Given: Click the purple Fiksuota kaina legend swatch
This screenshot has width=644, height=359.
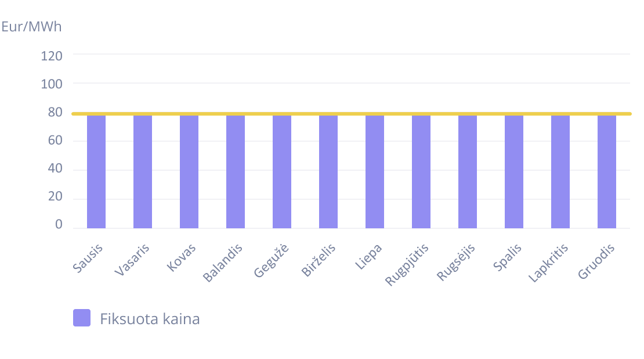Looking at the screenshot, I should click(x=82, y=318).
